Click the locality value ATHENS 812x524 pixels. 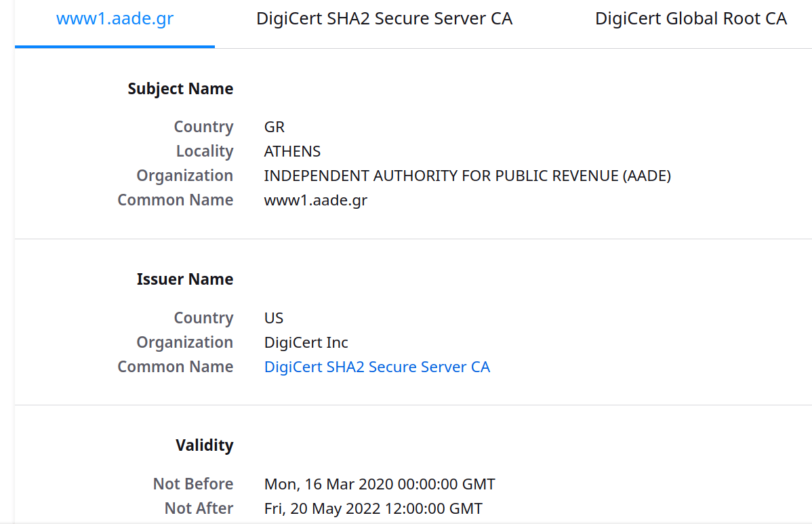pyautogui.click(x=292, y=151)
